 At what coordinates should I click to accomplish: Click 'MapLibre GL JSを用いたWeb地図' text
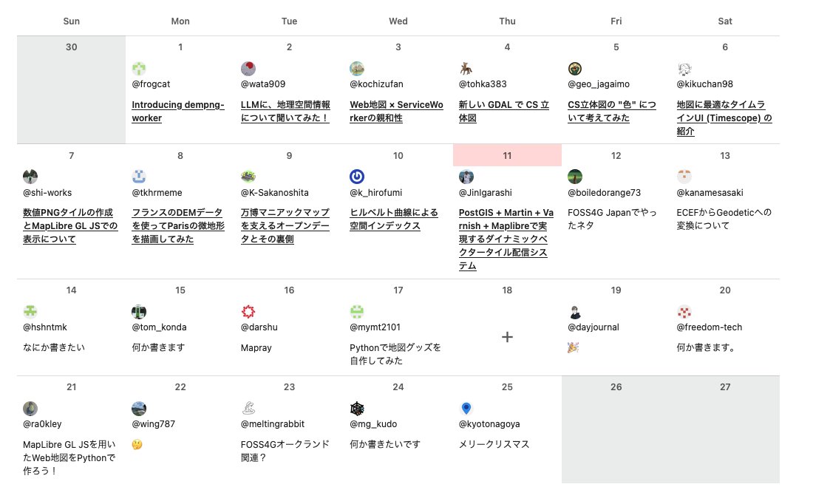[69, 457]
